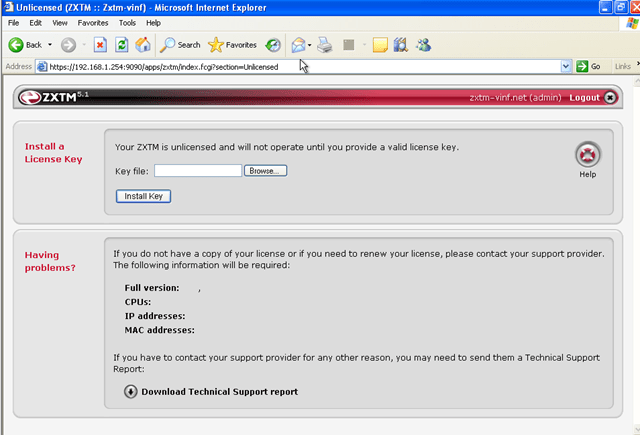This screenshot has width=640, height=435.
Task: Go to the Home page icon
Action: 142,45
